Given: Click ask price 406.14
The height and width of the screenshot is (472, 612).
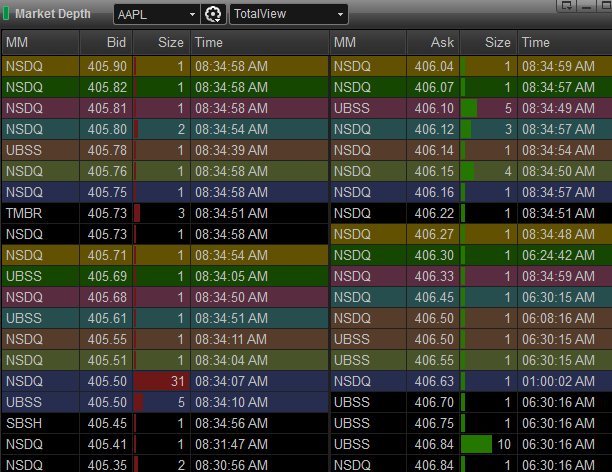Looking at the screenshot, I should point(434,151).
